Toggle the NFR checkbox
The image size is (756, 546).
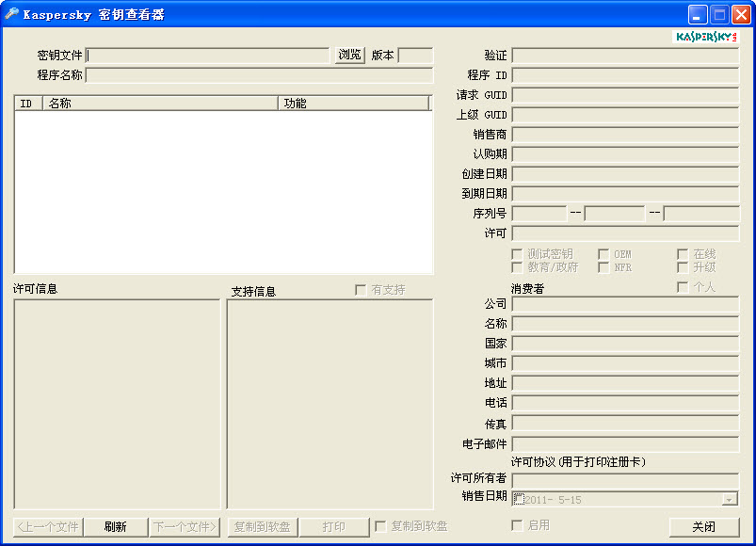(x=603, y=267)
